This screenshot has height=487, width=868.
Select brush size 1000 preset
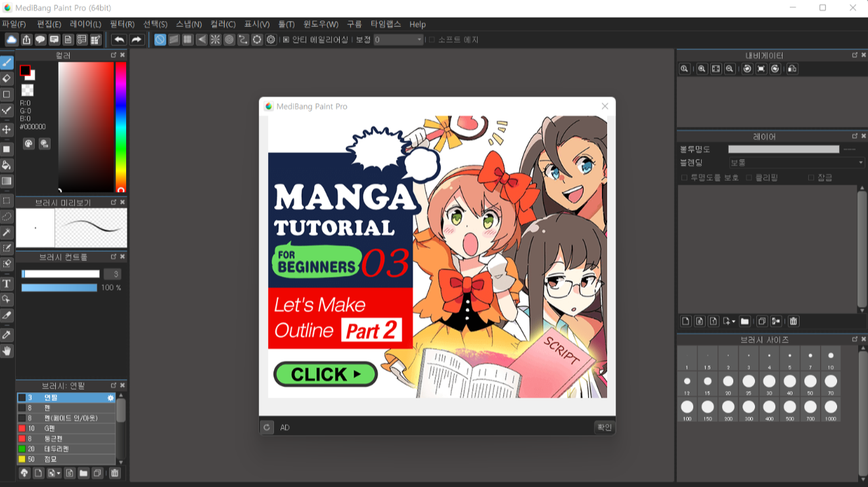(x=831, y=409)
